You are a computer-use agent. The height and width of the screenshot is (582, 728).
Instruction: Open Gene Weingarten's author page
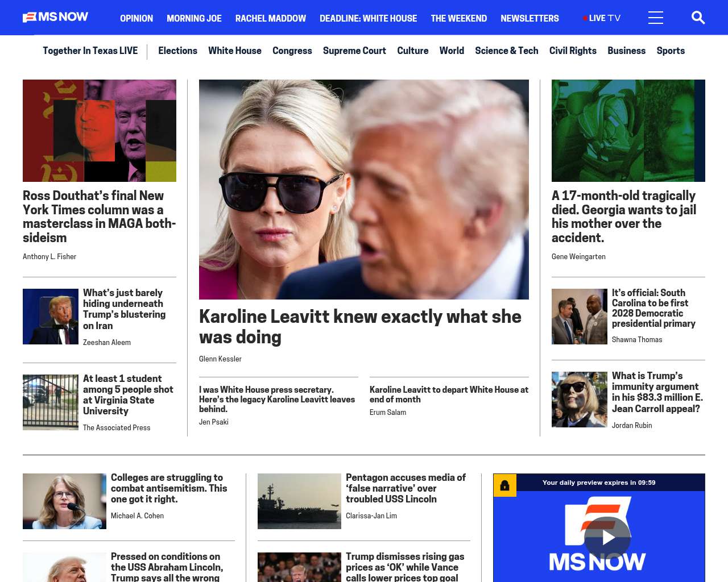pos(578,257)
